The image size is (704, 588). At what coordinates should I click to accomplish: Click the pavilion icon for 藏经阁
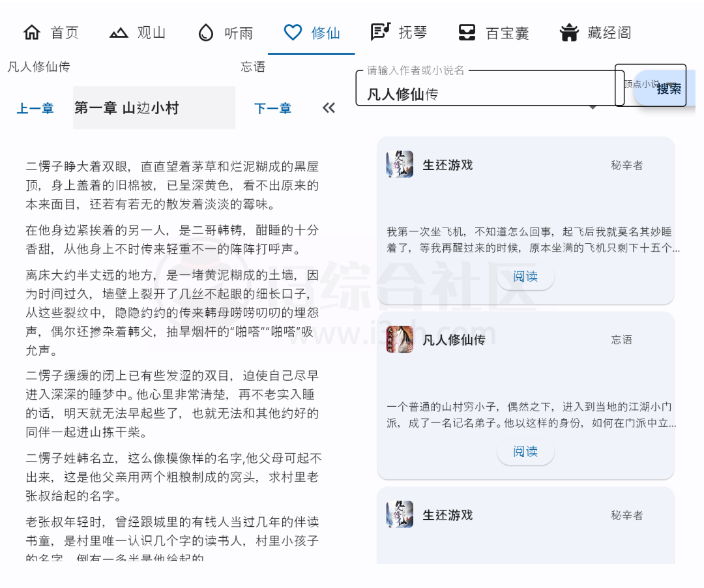[569, 33]
